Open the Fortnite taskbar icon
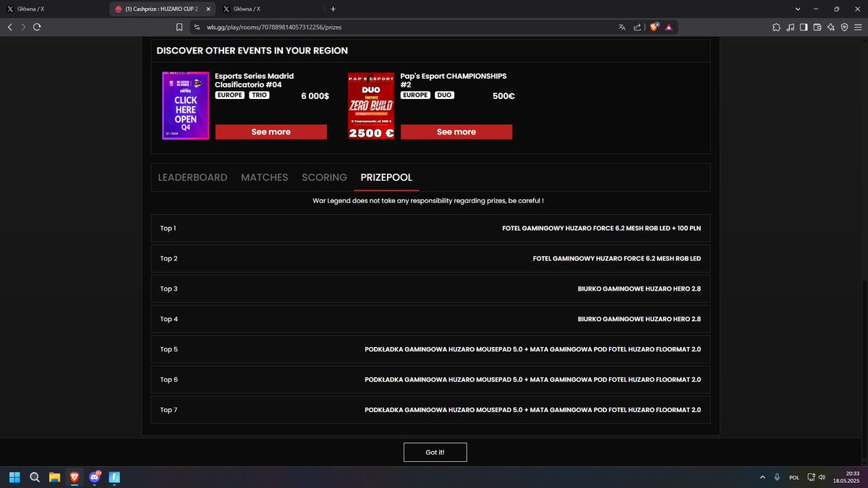This screenshot has width=868, height=488. 114,477
